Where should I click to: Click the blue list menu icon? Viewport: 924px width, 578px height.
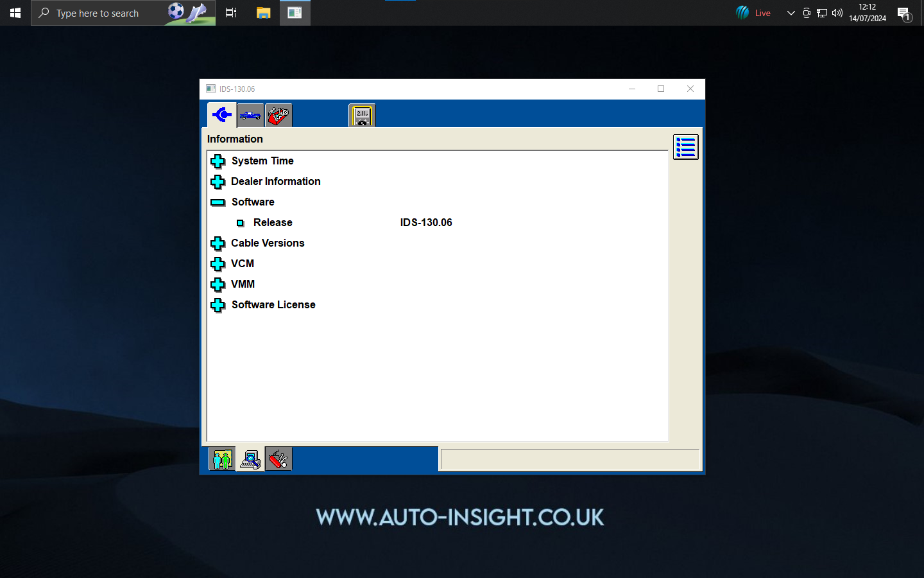coord(685,147)
